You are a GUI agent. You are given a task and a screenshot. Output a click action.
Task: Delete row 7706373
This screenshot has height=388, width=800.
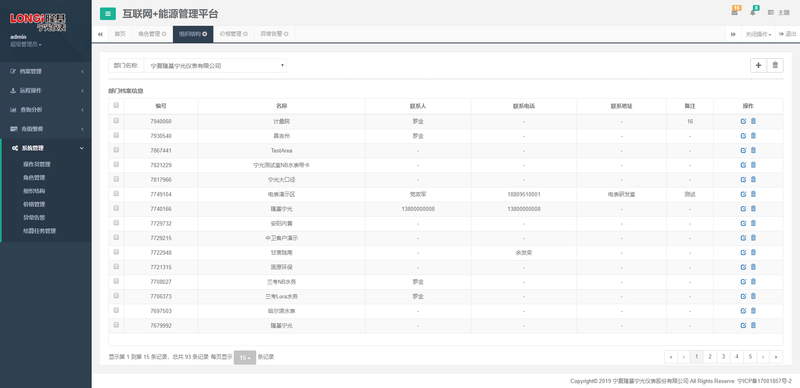754,296
